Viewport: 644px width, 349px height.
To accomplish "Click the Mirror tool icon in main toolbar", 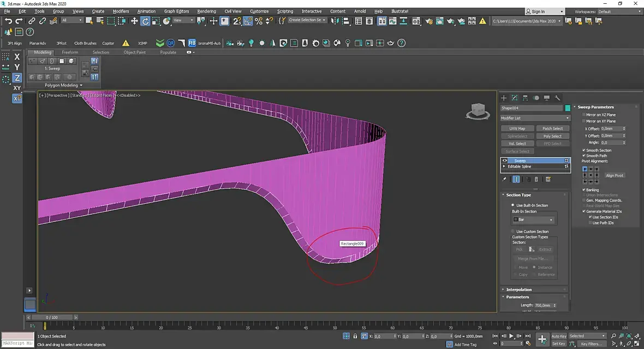I will coord(335,21).
